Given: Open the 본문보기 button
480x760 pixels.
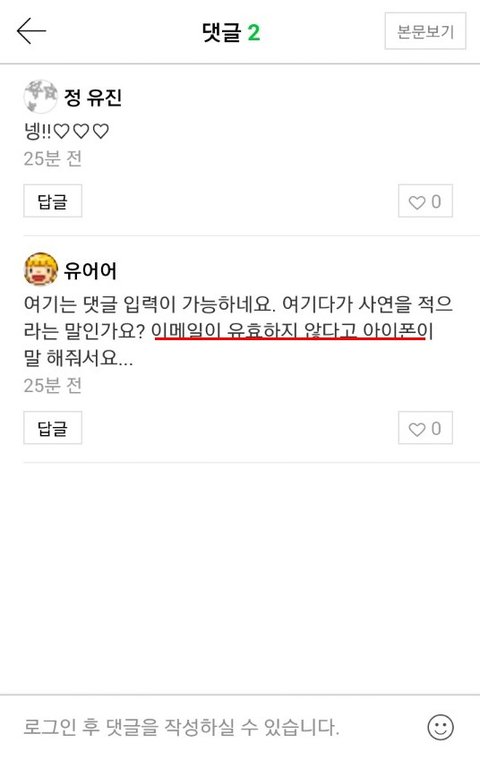Looking at the screenshot, I should [x=425, y=32].
